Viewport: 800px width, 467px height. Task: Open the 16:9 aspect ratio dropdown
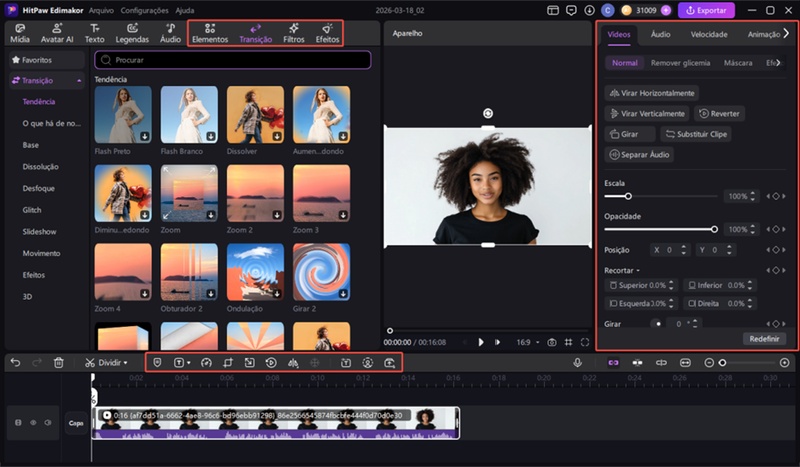pos(526,342)
